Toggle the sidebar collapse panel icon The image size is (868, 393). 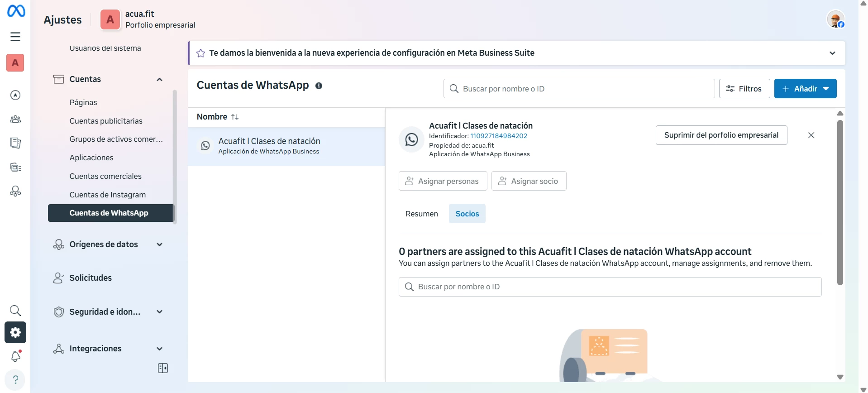[163, 368]
